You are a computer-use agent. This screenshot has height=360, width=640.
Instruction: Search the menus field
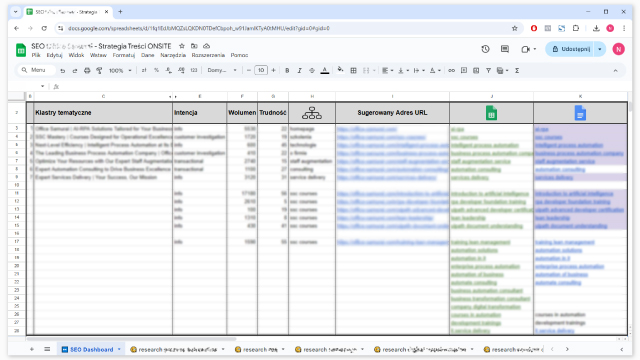tap(36, 70)
